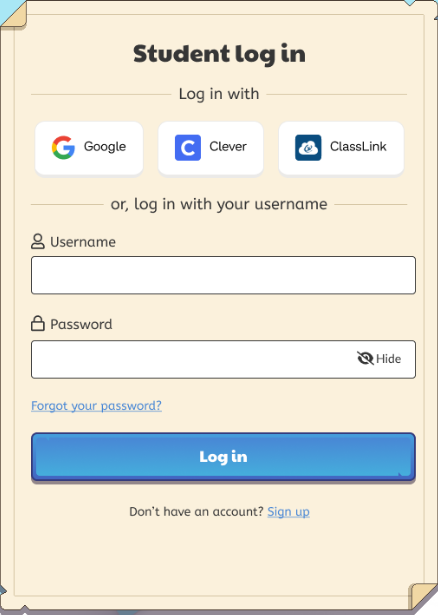
Task: Click the user silhouette icon beside Username
Action: click(x=38, y=242)
